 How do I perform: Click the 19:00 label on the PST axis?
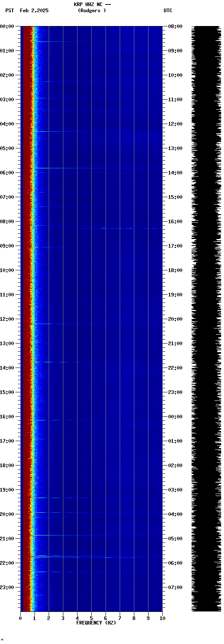point(7,490)
